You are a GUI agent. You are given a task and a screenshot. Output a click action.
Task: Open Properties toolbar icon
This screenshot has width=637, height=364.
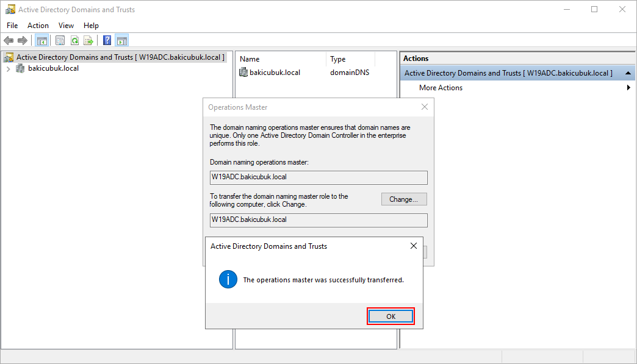point(60,41)
